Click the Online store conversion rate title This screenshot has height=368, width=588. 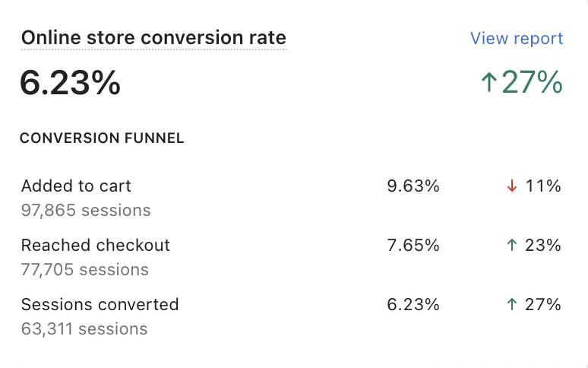pyautogui.click(x=153, y=38)
